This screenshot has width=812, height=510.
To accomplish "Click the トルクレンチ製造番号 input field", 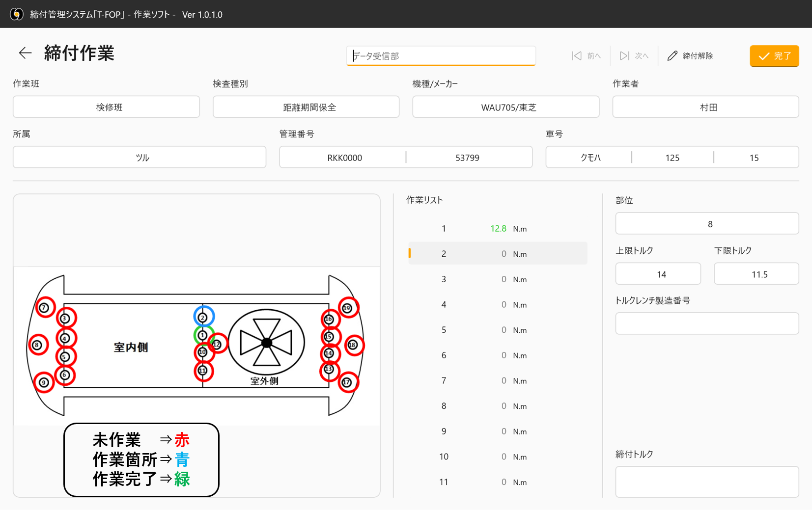I will click(707, 323).
